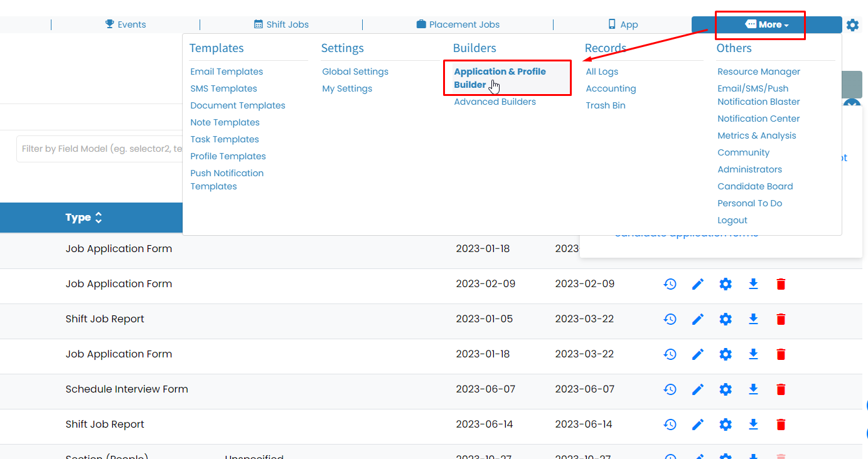Click settings gear for 2023-03-22 Shift Job Report
This screenshot has height=459, width=868.
pyautogui.click(x=726, y=319)
